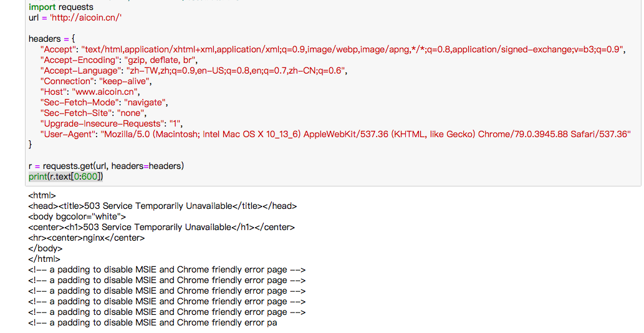644x333 pixels.
Task: Click the 'headers = {' line
Action: 52,39
